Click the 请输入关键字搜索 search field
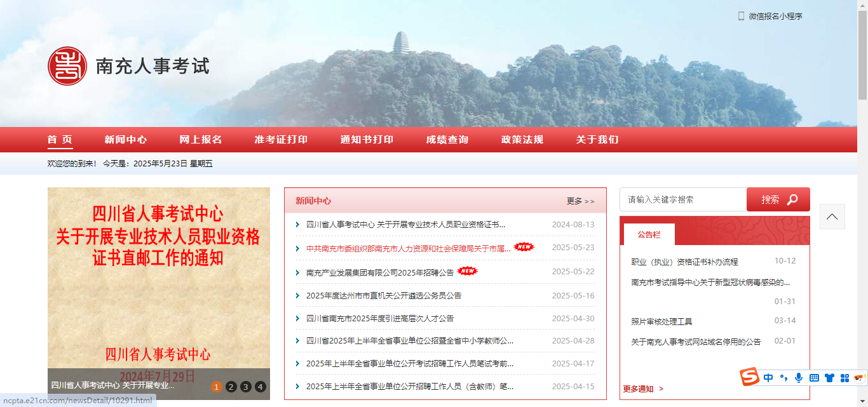 (x=683, y=199)
